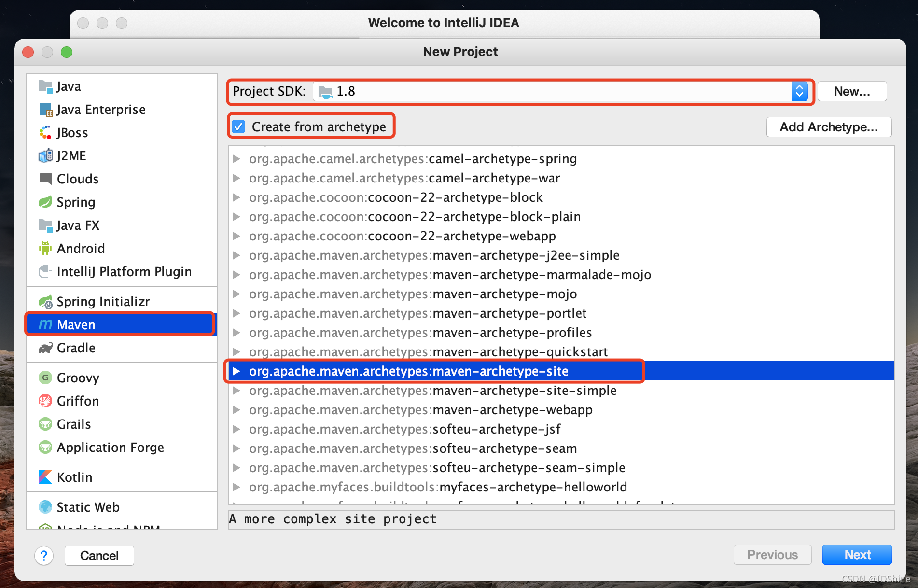Click the Next button
The image size is (918, 588).
(x=857, y=555)
